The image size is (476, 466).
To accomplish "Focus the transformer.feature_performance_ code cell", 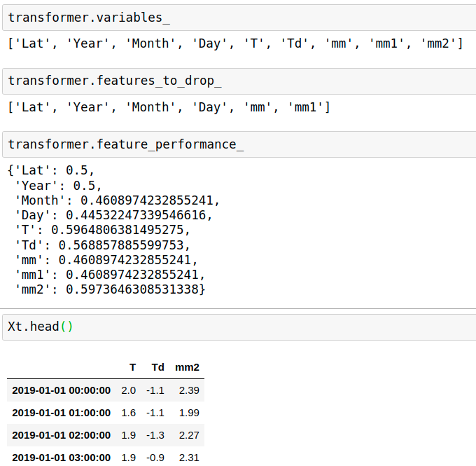I will (x=238, y=144).
